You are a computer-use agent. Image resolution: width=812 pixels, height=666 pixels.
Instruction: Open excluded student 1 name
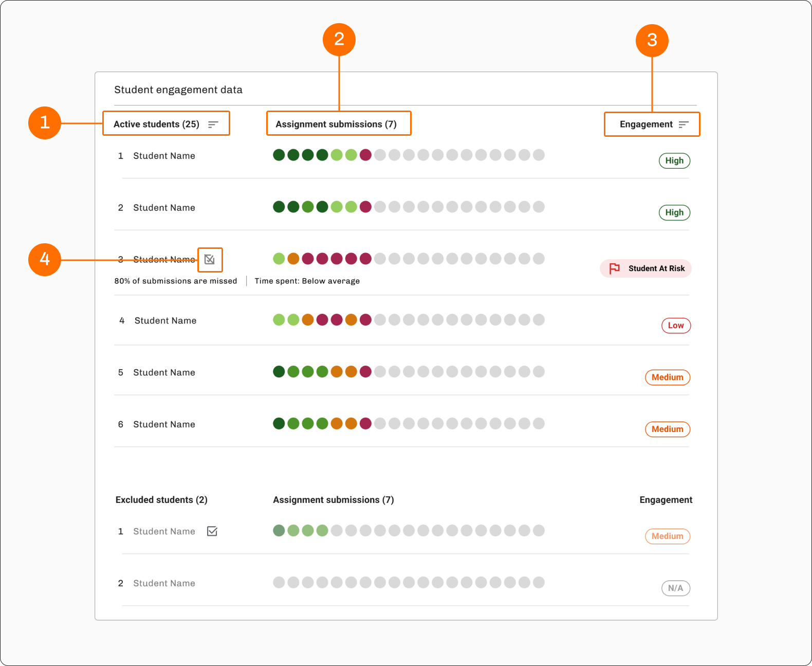pyautogui.click(x=164, y=532)
